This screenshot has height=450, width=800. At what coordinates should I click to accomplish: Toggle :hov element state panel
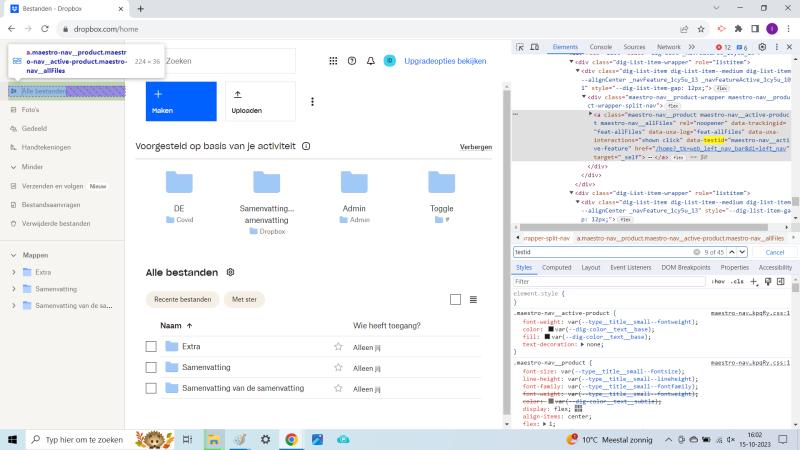(718, 282)
